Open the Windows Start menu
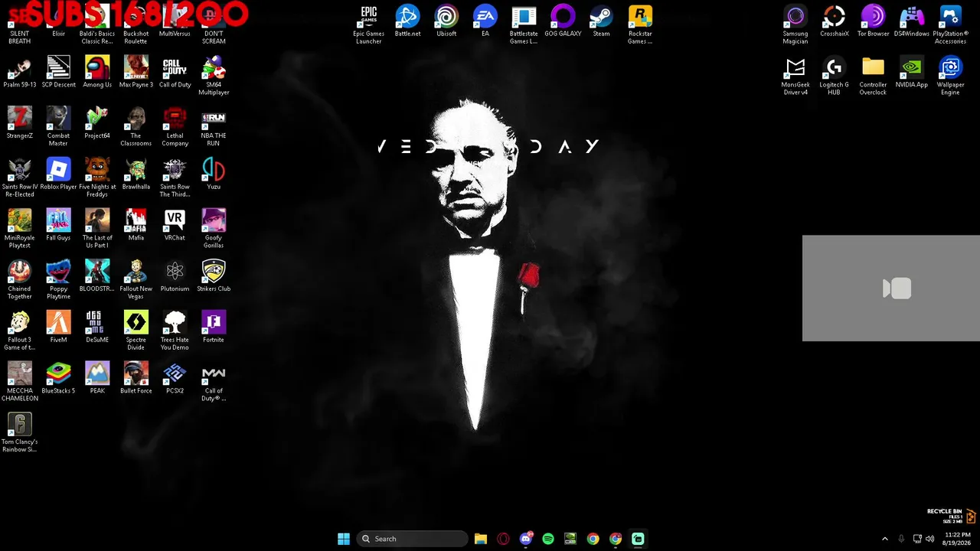Viewport: 980px width, 551px height. [344, 539]
